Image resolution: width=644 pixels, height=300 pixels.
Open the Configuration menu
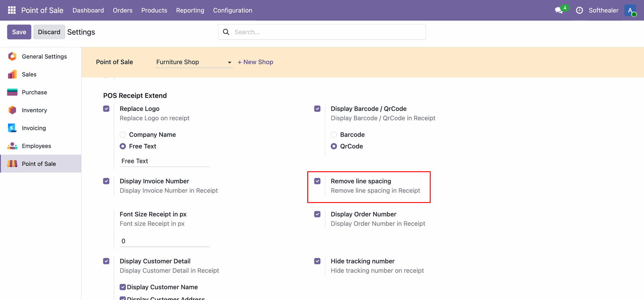(233, 10)
